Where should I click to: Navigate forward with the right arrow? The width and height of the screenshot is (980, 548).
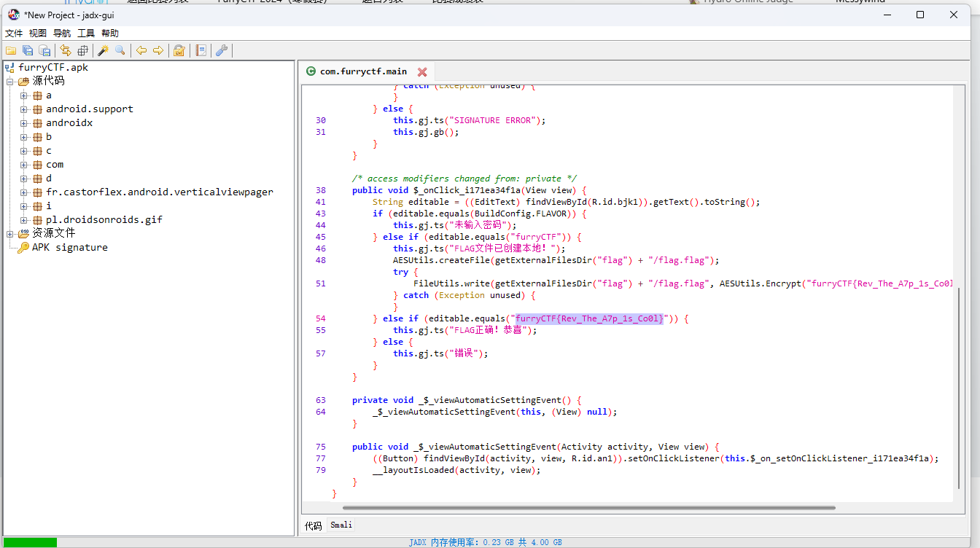coord(158,50)
